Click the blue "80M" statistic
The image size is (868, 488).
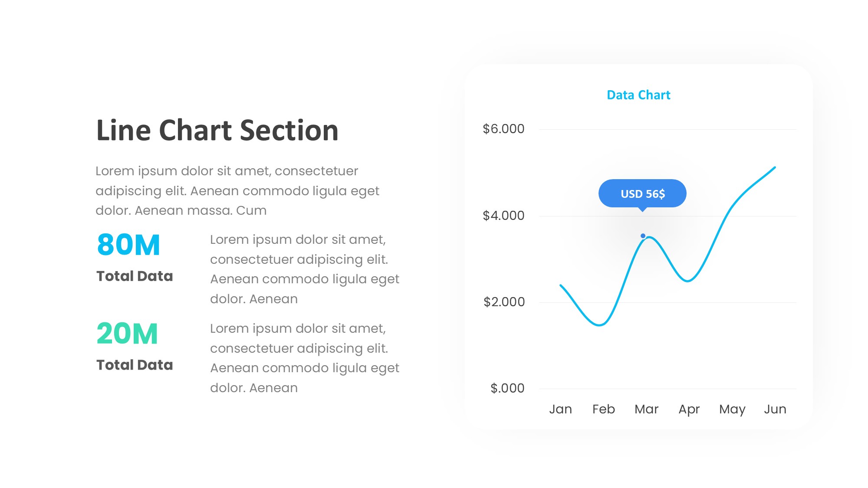point(128,245)
